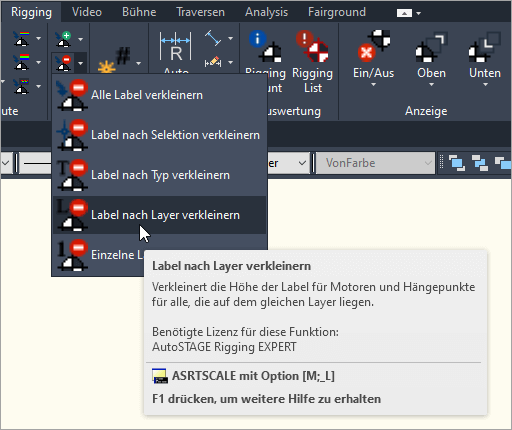
Task: Choose Label nach Typ verkleinern
Action: 160,175
